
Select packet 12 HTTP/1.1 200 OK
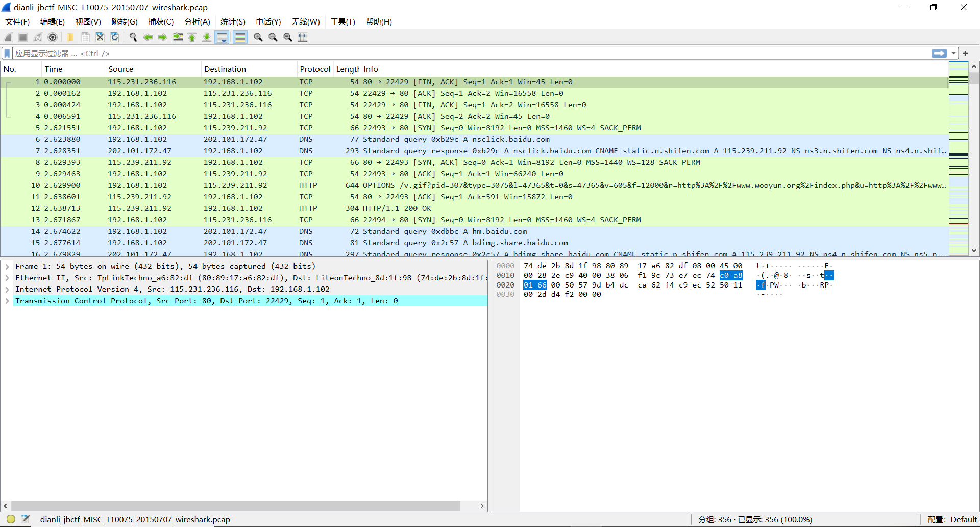coord(474,208)
